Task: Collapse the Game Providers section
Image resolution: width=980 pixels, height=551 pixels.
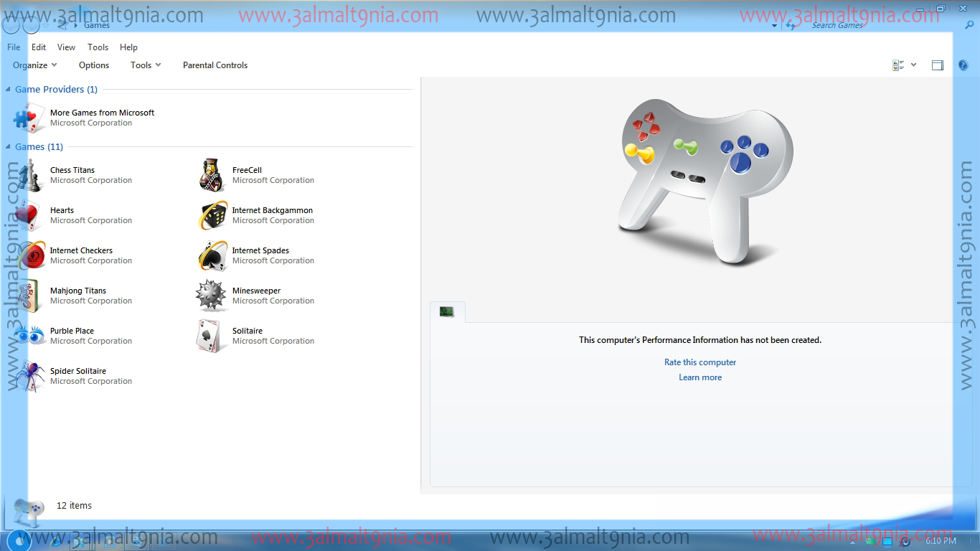Action: (x=7, y=89)
